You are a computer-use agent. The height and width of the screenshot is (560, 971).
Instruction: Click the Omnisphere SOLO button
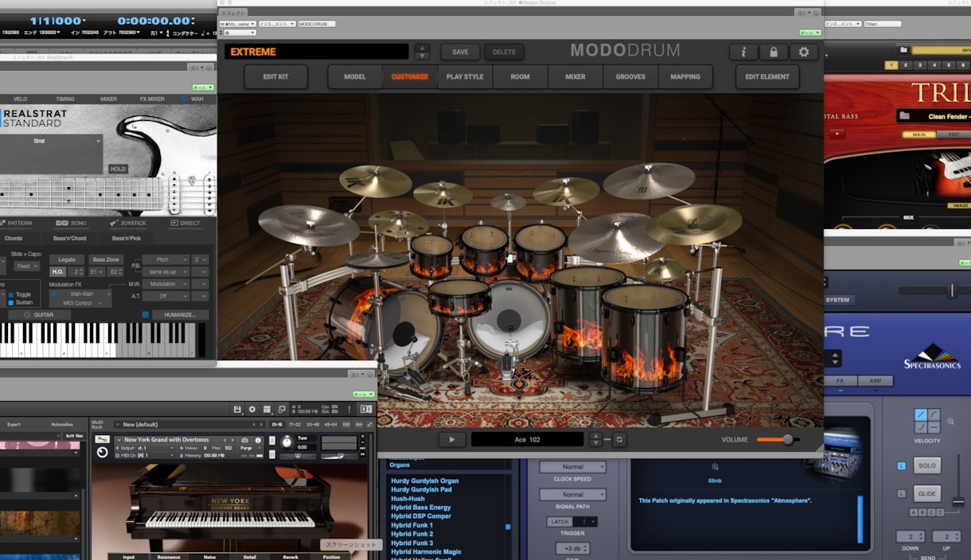(x=927, y=465)
